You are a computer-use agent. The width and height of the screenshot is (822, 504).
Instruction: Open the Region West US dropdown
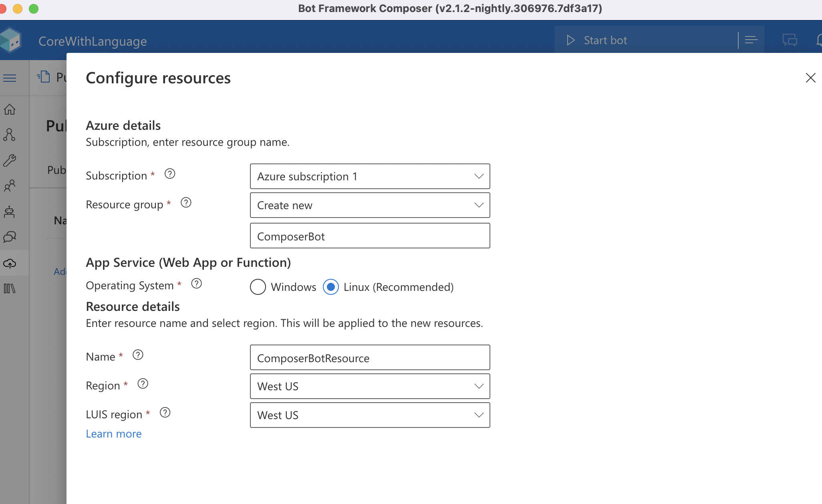tap(370, 386)
